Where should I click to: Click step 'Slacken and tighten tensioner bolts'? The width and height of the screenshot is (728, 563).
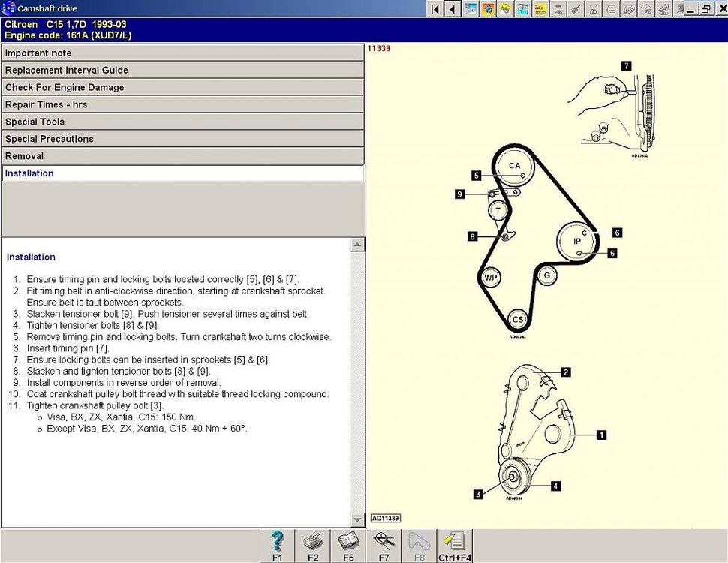pyautogui.click(x=119, y=371)
